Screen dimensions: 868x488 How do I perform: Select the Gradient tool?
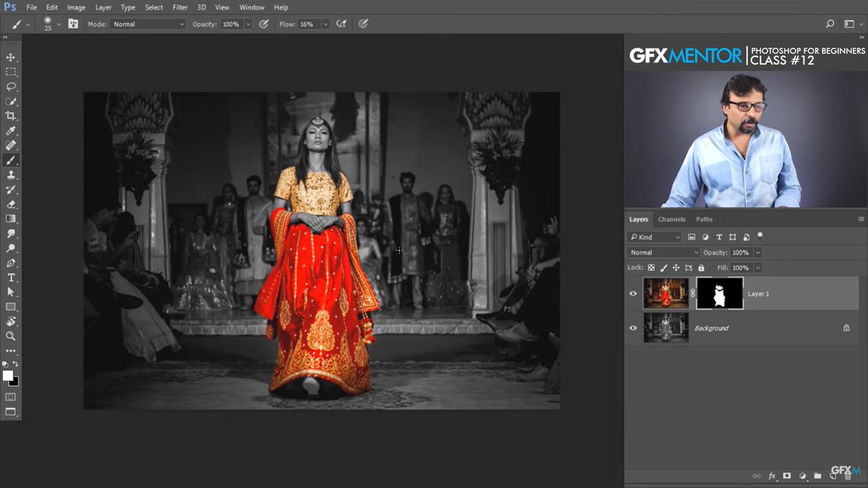coord(11,219)
